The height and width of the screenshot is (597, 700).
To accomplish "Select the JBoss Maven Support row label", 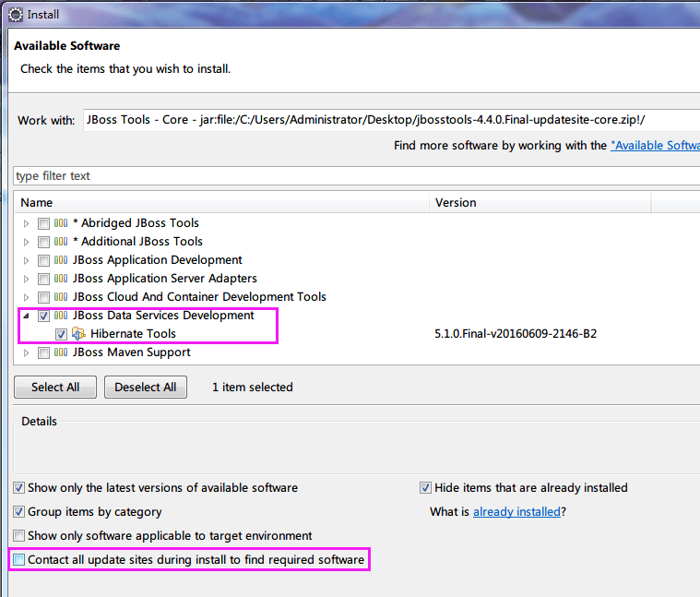I will pos(132,352).
